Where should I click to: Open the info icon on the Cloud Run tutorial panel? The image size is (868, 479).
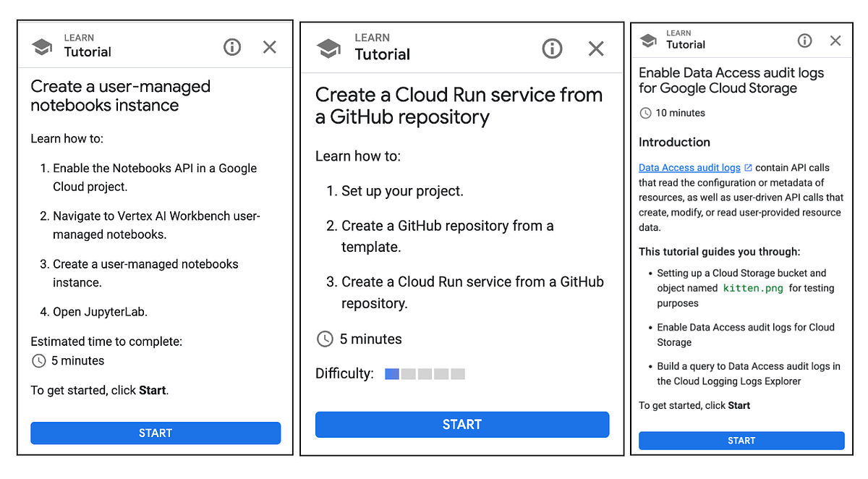pyautogui.click(x=552, y=48)
